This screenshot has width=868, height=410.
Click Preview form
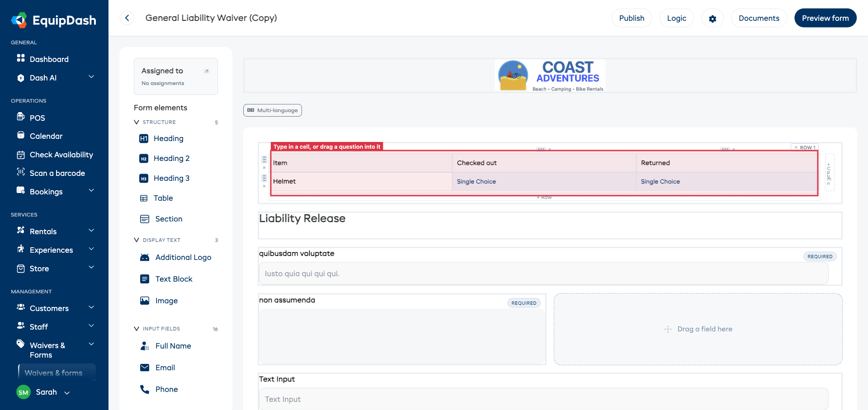point(825,18)
